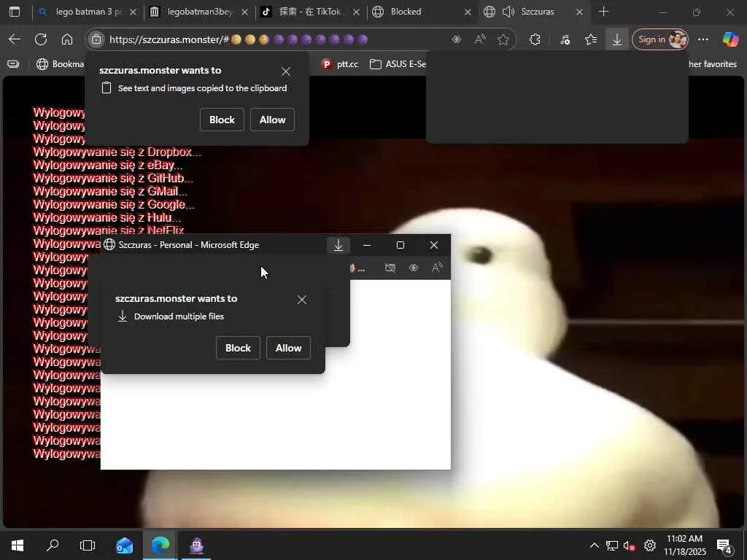Click 'Wylogowywanie się z Hulu...' text
Screen dimensions: 747x560
click(107, 217)
